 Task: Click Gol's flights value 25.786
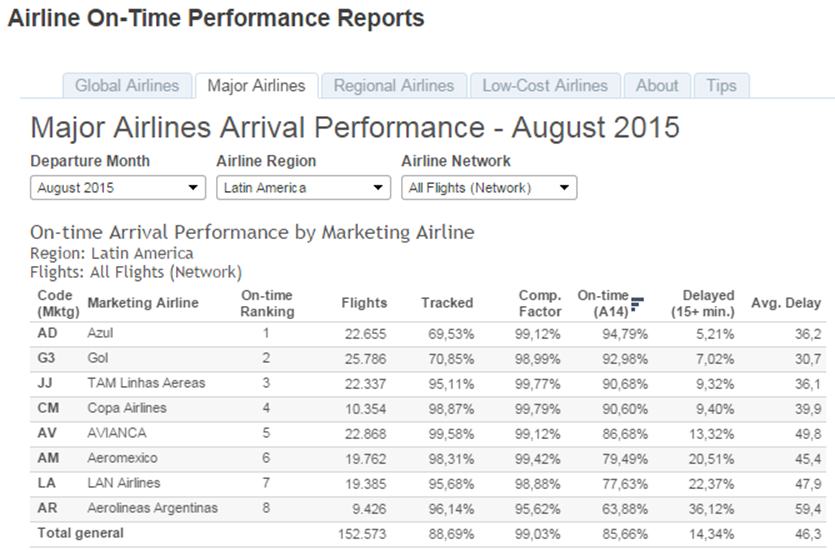click(x=365, y=359)
